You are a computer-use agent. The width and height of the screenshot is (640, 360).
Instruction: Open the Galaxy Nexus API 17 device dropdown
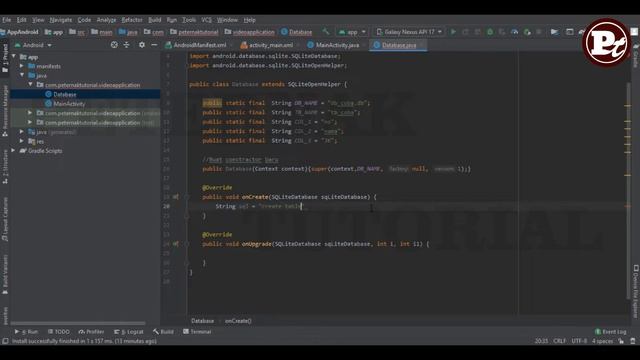[x=409, y=32]
